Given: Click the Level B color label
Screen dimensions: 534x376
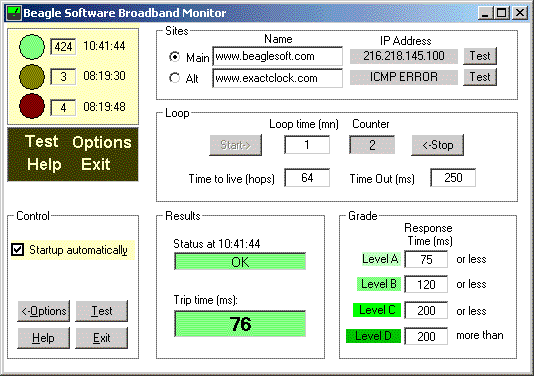Looking at the screenshot, I should (x=379, y=284).
